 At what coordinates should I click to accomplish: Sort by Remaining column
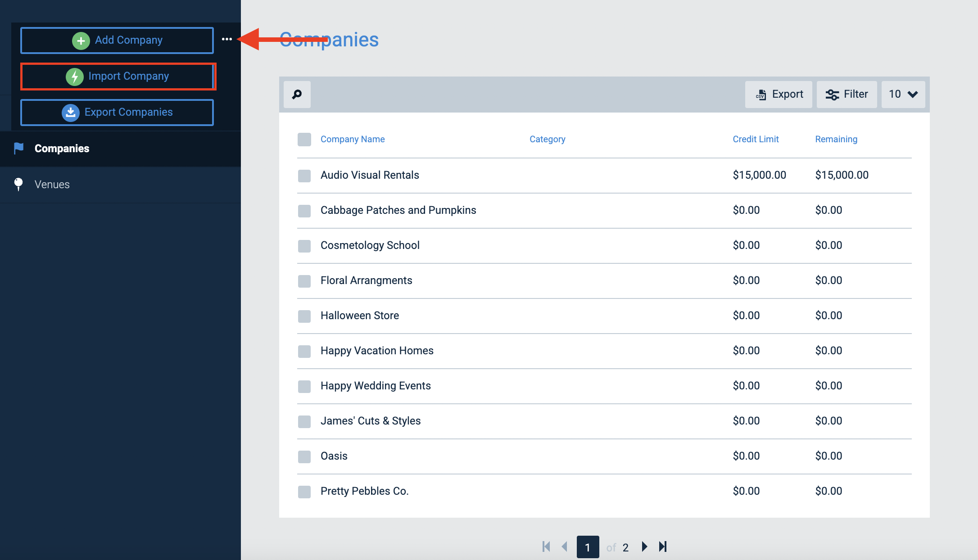click(836, 139)
